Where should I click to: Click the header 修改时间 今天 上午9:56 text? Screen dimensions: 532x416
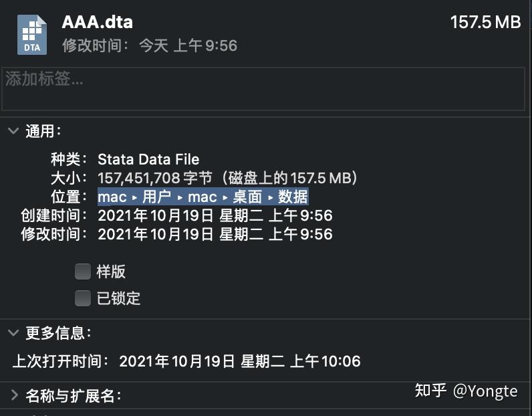[150, 45]
